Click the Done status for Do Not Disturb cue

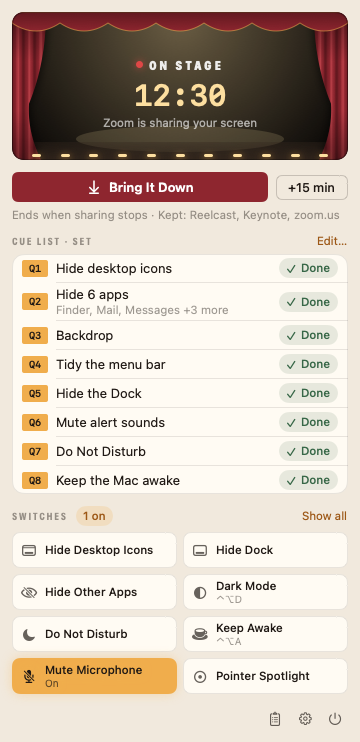(308, 451)
